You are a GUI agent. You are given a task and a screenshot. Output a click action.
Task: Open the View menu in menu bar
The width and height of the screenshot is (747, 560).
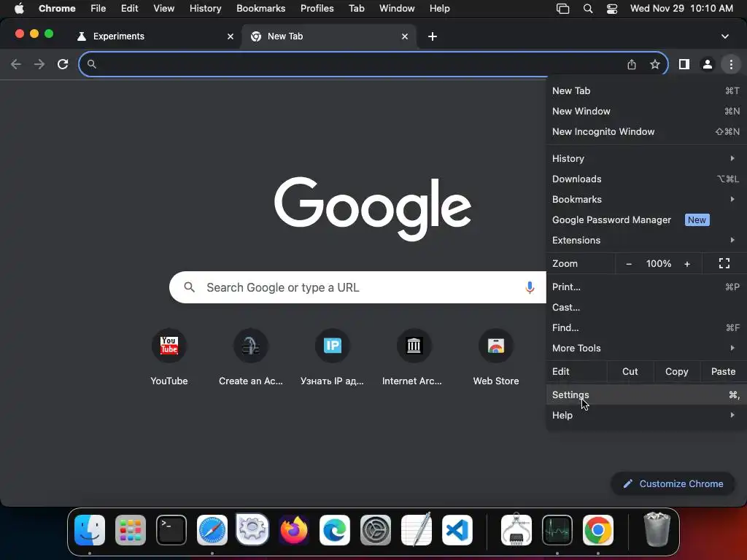(x=163, y=9)
